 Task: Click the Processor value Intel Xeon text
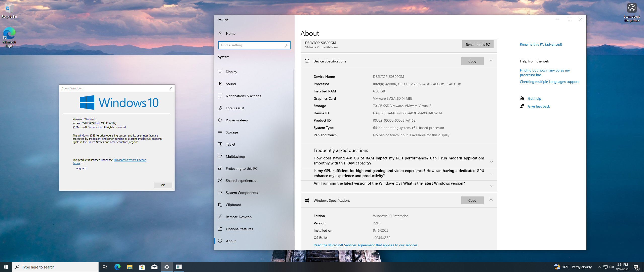point(417,84)
